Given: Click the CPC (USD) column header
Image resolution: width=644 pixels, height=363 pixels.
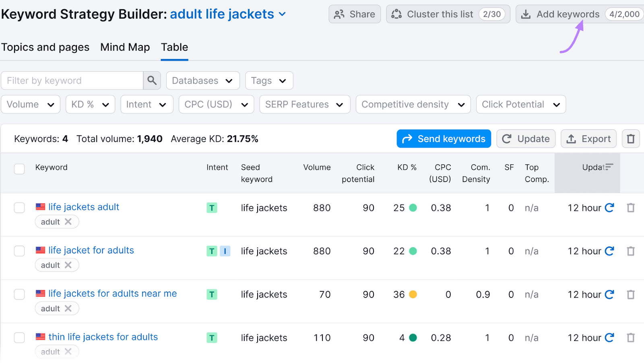Looking at the screenshot, I should click(440, 173).
